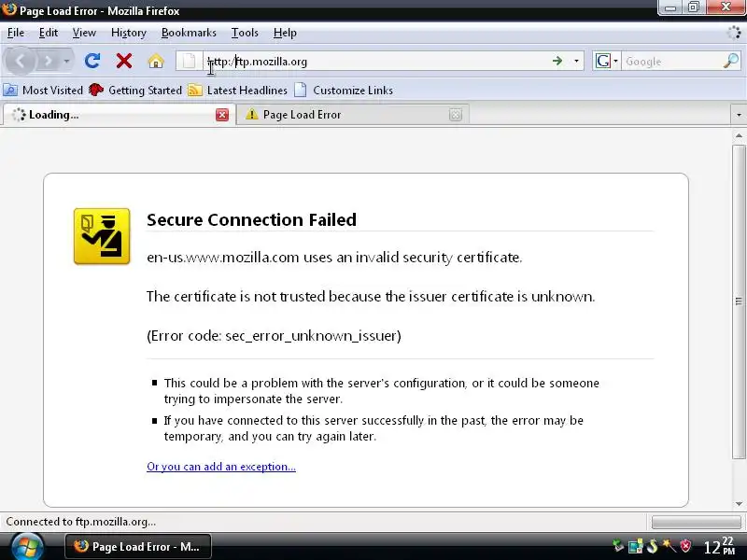
Task: Click the taskbar clock
Action: pos(719,547)
